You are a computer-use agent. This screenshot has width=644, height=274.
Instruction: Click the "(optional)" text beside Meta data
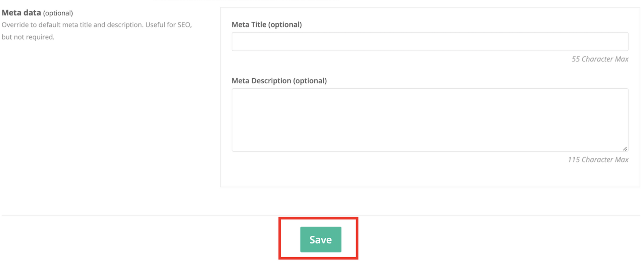coord(58,13)
